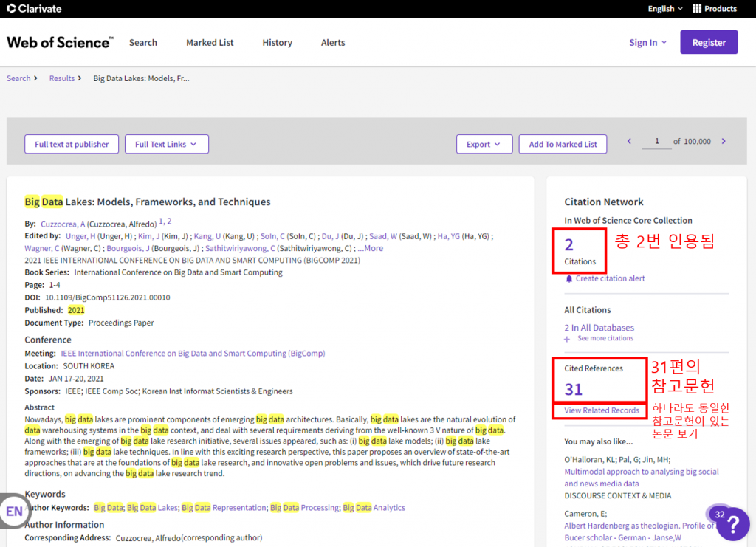The width and height of the screenshot is (756, 547).
Task: Open the Export dropdown menu
Action: coord(484,145)
